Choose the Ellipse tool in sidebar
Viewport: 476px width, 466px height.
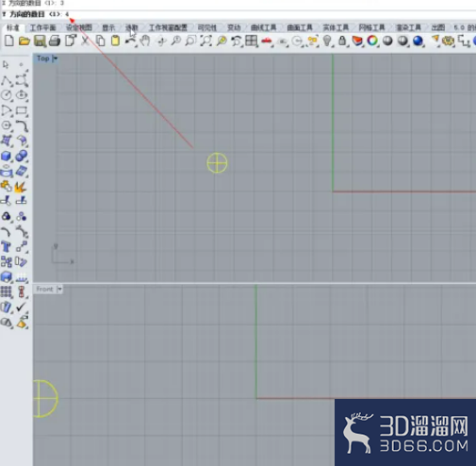point(22,94)
